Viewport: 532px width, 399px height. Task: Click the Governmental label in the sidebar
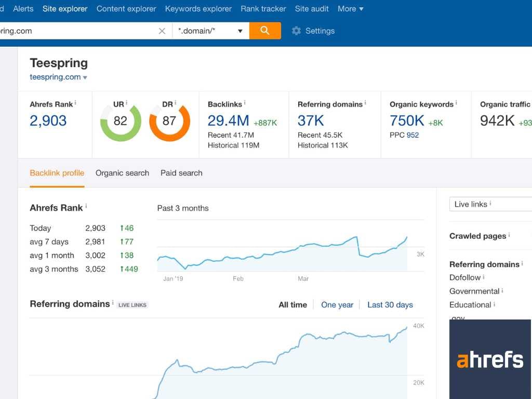pyautogui.click(x=474, y=291)
